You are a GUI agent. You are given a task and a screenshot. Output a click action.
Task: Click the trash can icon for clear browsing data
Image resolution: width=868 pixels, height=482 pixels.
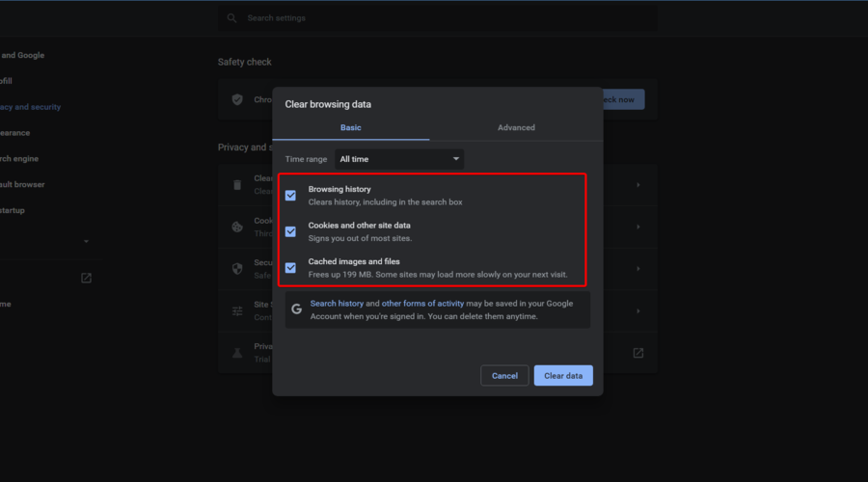point(237,185)
